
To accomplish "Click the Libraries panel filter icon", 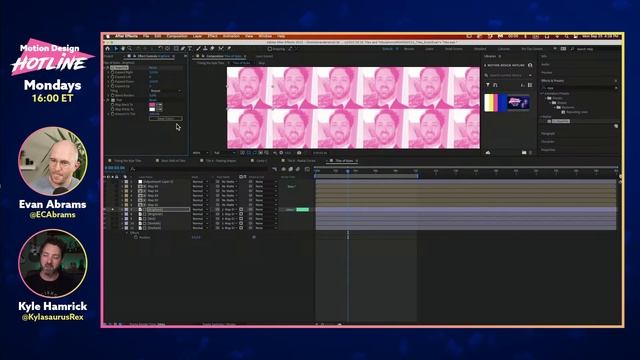I will tap(488, 85).
